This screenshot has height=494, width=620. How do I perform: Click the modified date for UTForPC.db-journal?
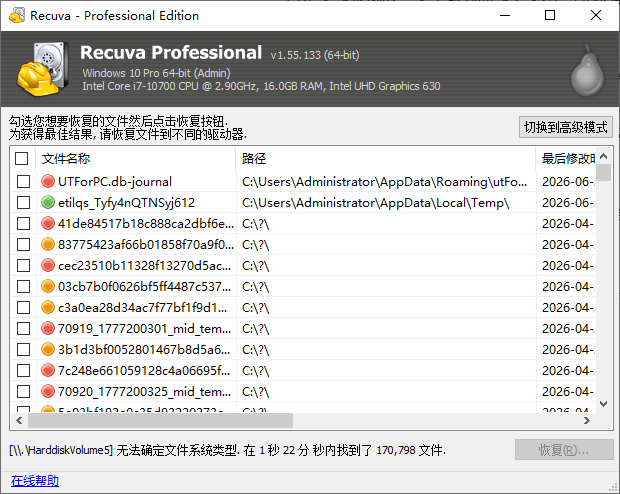pos(568,182)
